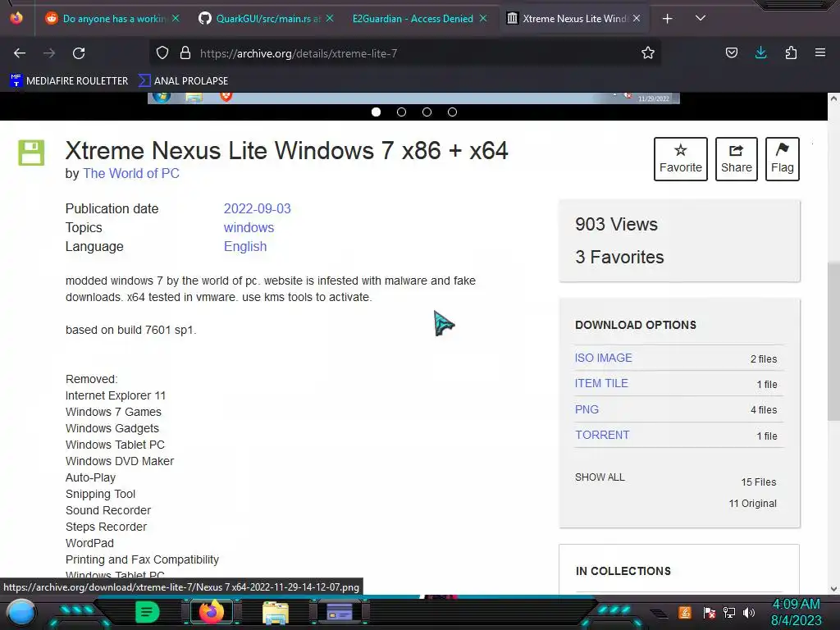
Task: Click the page vertical scrollbar thumb
Action: click(x=833, y=340)
